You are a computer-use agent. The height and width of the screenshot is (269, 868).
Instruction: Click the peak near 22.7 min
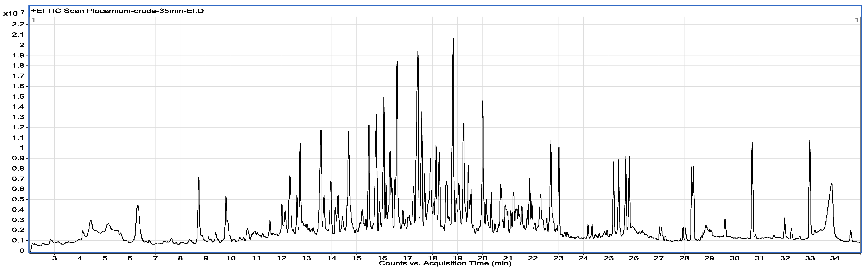tap(551, 141)
